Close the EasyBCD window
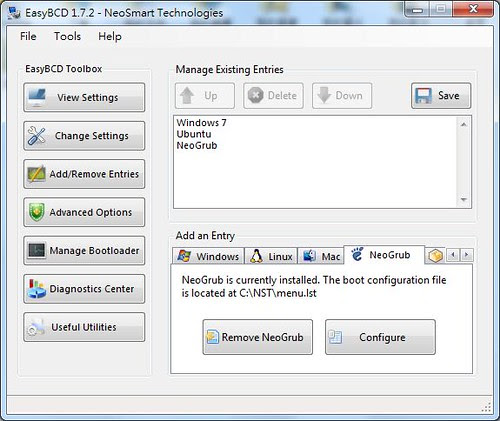The image size is (500, 421). pyautogui.click(x=473, y=9)
